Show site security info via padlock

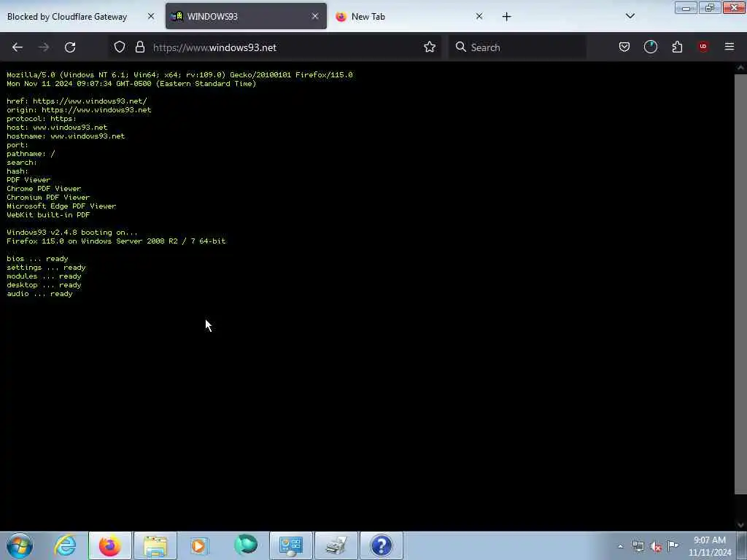point(139,47)
